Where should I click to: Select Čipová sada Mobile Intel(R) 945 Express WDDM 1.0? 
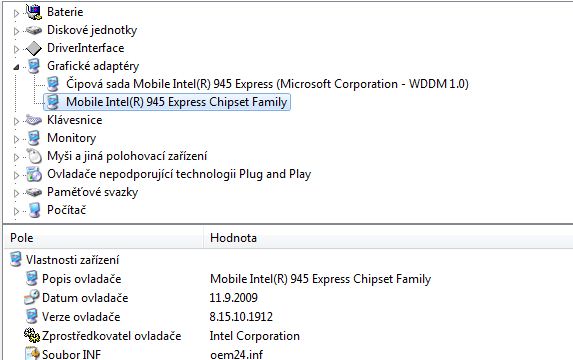(267, 84)
